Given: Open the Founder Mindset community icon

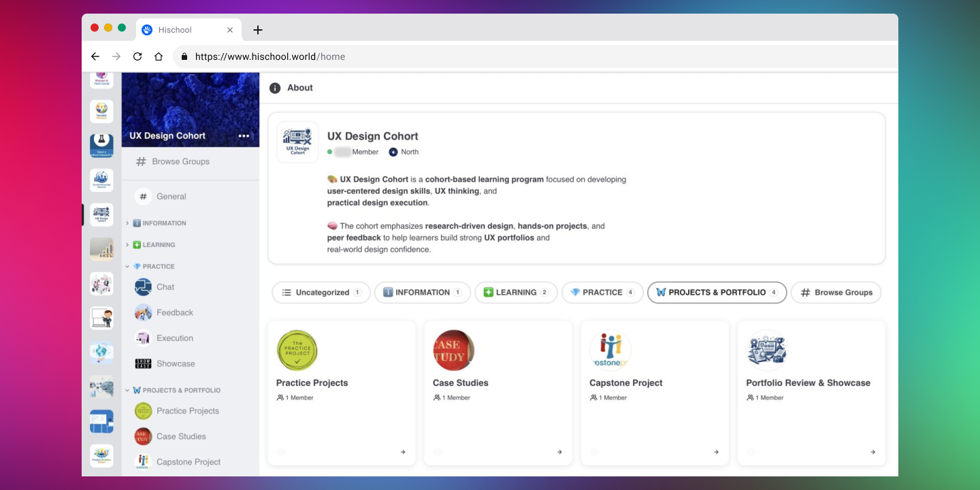Looking at the screenshot, I should coord(101,111).
